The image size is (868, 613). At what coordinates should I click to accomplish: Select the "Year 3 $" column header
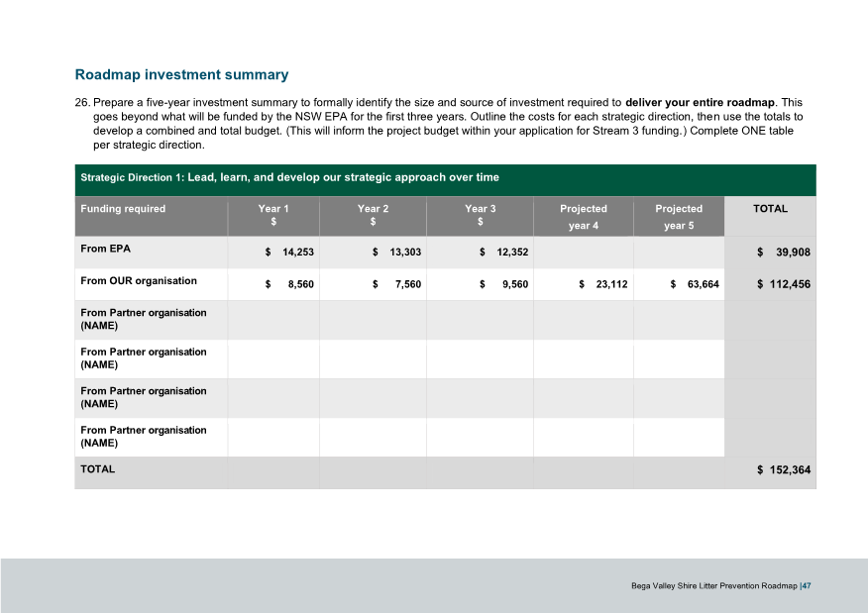click(479, 216)
